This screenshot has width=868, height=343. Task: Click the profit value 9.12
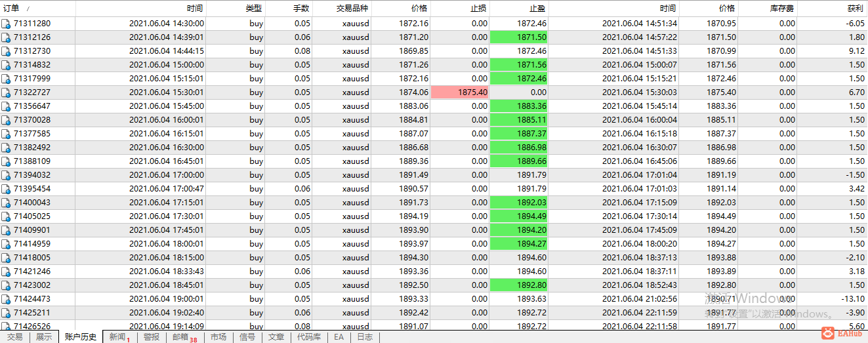(x=856, y=51)
